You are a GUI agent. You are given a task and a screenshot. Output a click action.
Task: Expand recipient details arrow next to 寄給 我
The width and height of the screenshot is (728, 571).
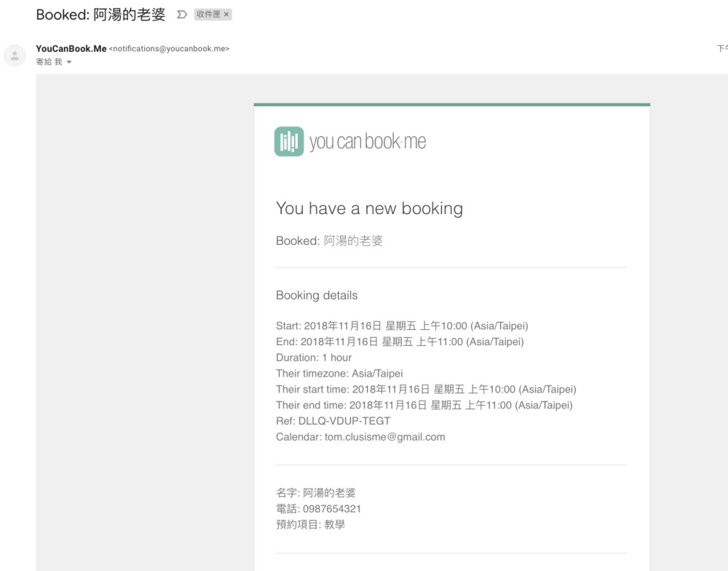(x=69, y=63)
